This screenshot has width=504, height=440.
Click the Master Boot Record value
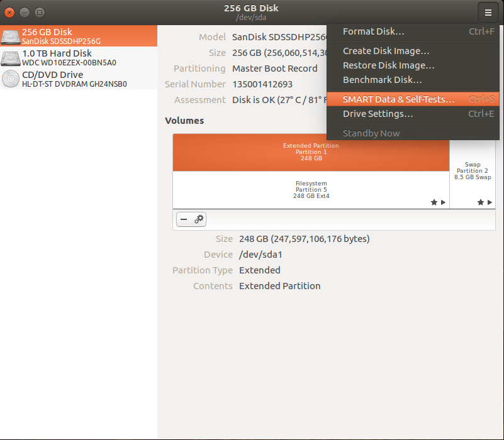pyautogui.click(x=275, y=69)
